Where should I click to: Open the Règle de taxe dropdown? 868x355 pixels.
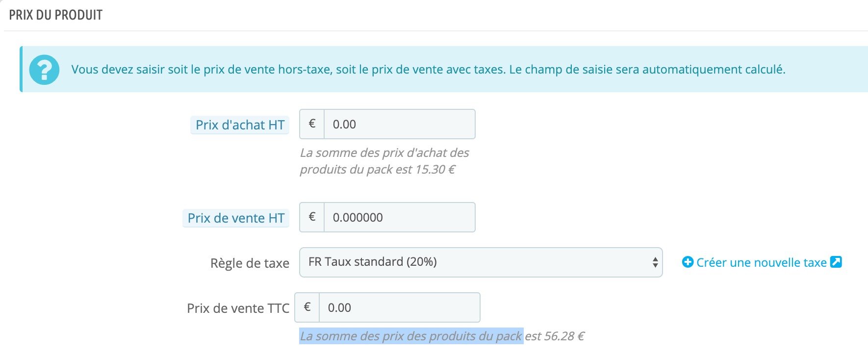click(x=481, y=262)
